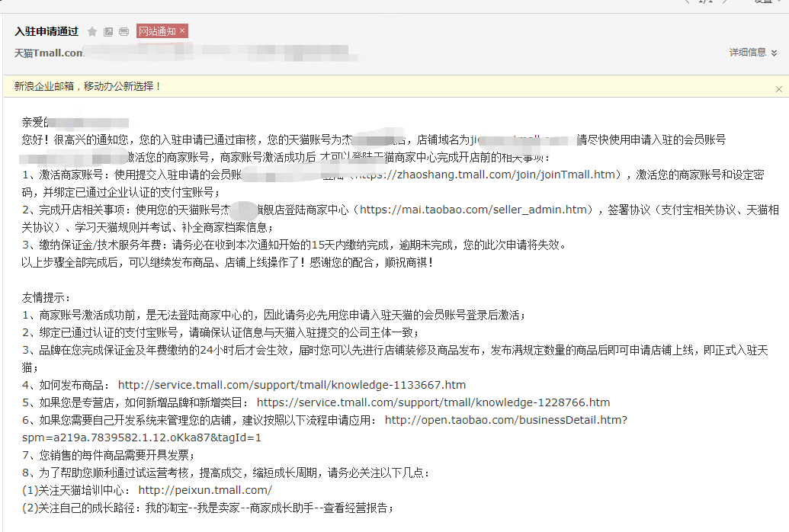Click line 8、为了帮助您顺利通过试运营考核
The image size is (789, 532).
coord(226,473)
